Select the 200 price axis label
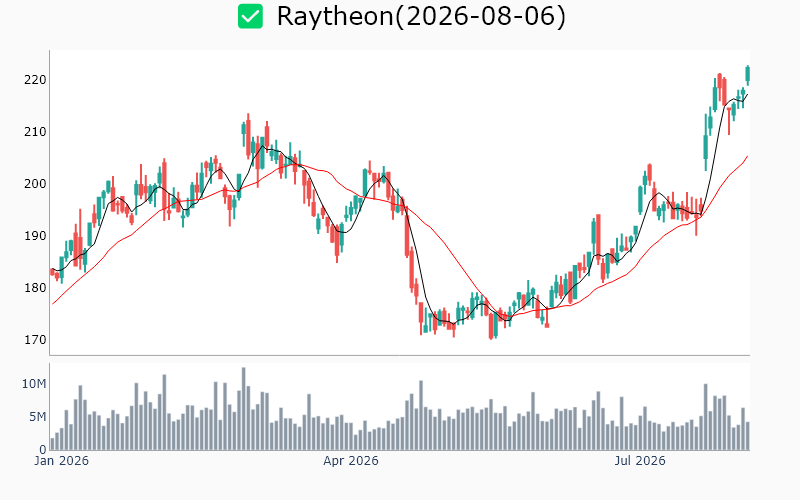800x500 pixels. coord(35,184)
